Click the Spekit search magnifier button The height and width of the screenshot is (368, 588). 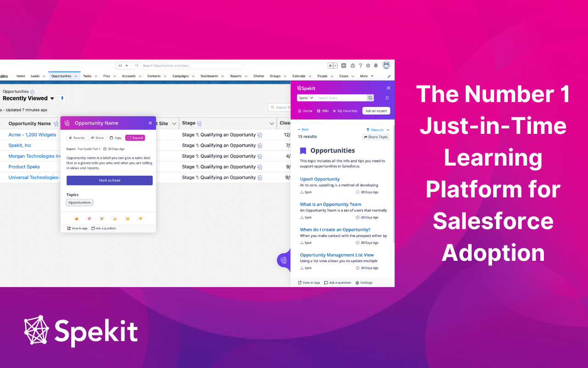click(370, 98)
